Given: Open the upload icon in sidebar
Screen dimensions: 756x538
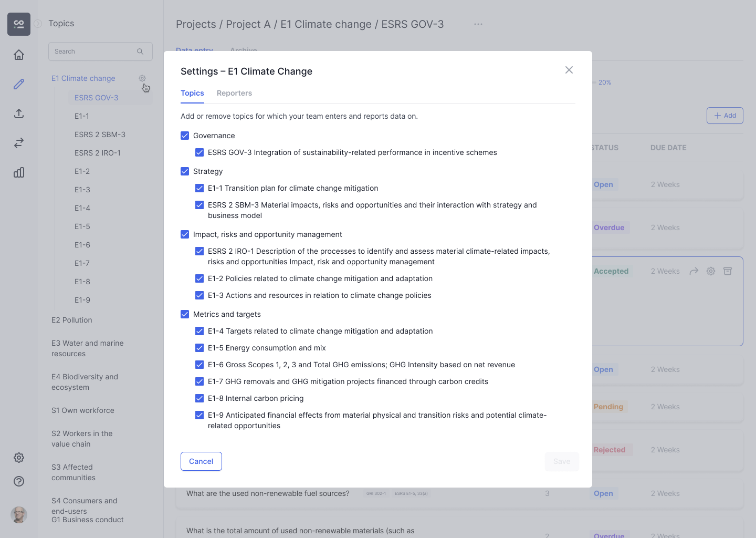Looking at the screenshot, I should pyautogui.click(x=19, y=113).
